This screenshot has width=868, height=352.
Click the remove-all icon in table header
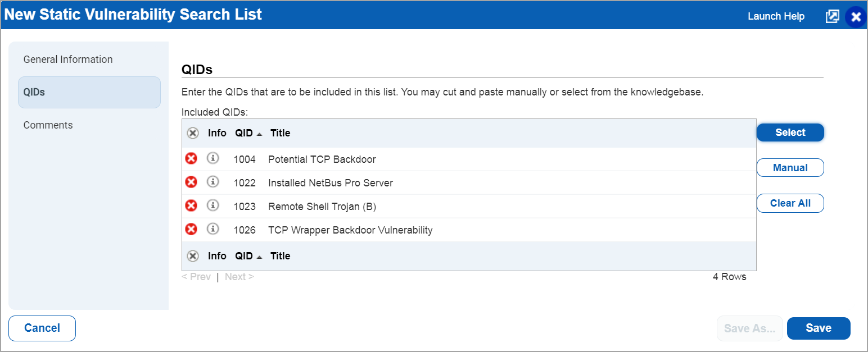tap(193, 133)
